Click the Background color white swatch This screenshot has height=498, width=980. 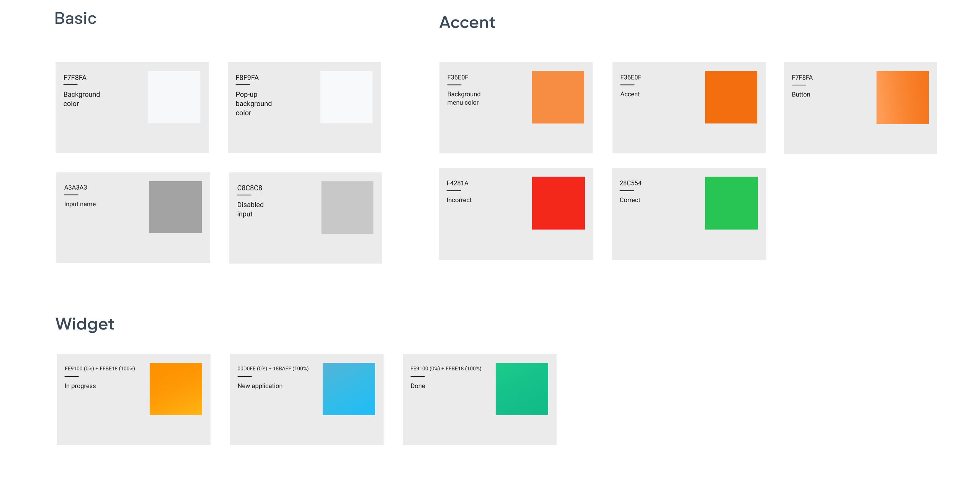point(174,97)
